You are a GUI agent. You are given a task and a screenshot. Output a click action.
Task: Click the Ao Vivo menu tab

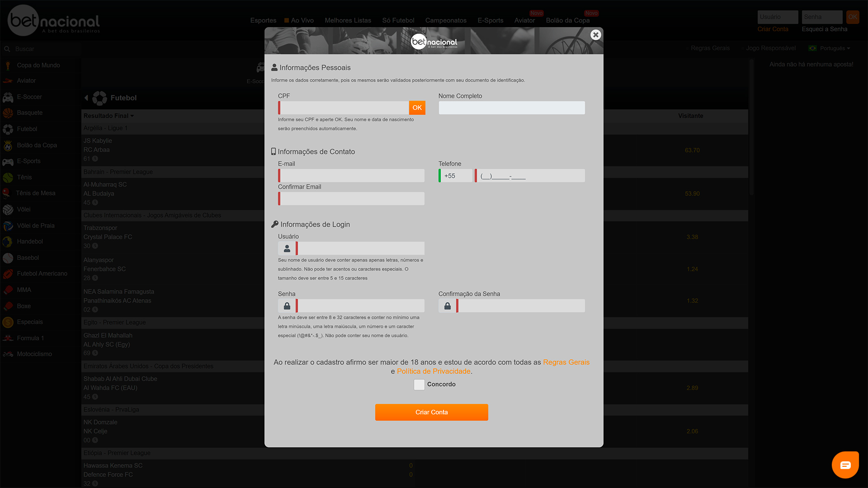point(301,20)
